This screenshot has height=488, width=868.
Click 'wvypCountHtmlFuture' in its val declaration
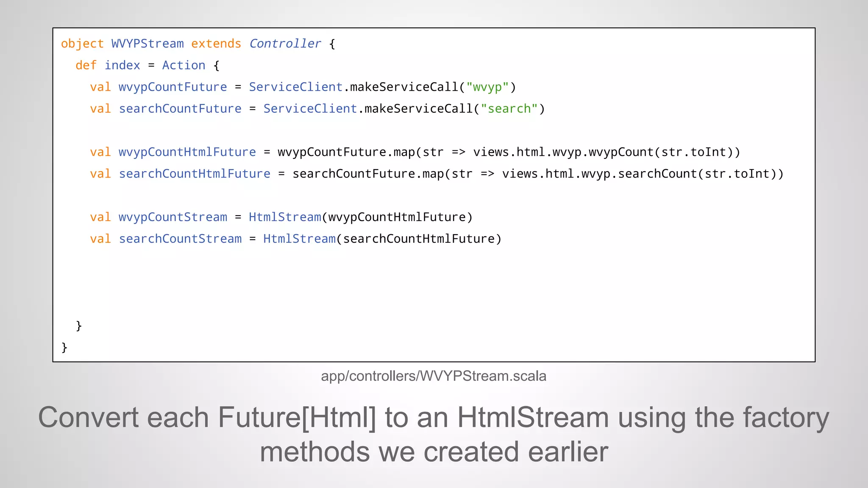point(187,152)
